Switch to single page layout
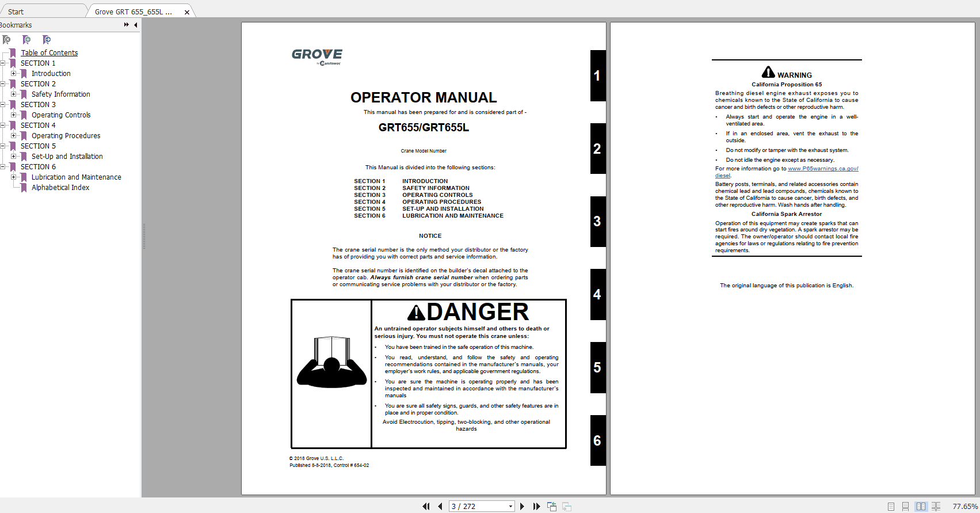The height and width of the screenshot is (513, 980). point(891,507)
